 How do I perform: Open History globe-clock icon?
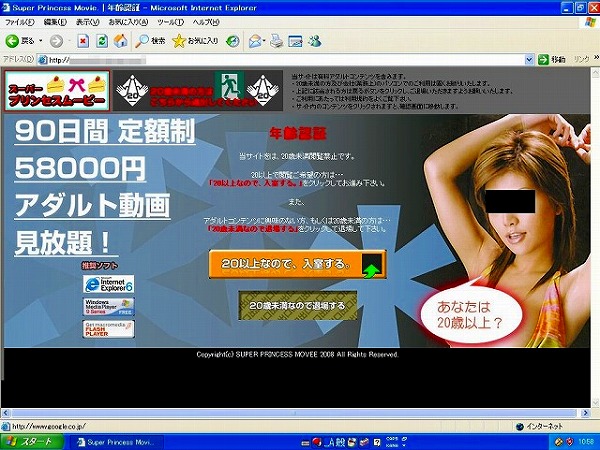coord(233,41)
